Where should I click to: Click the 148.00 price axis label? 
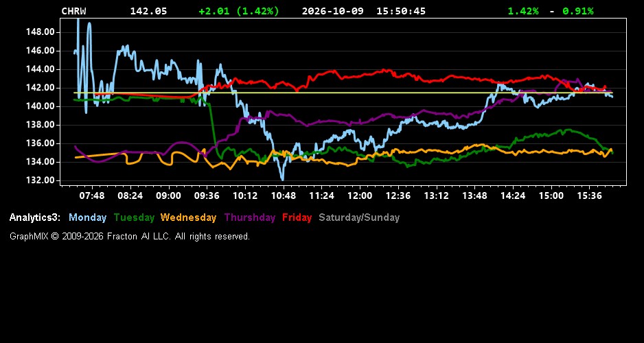point(40,32)
